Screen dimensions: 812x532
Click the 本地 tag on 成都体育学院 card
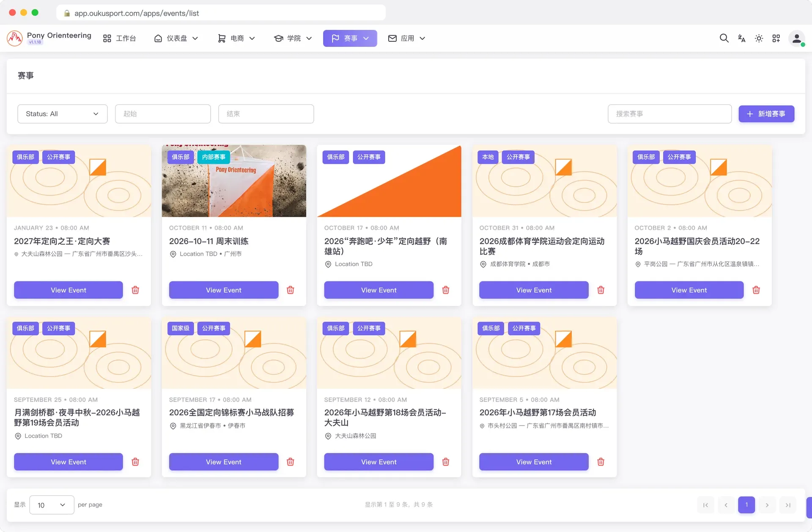tap(488, 157)
